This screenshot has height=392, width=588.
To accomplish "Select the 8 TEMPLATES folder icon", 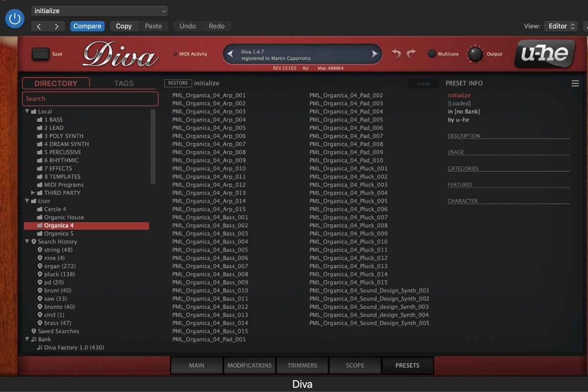I will [40, 176].
